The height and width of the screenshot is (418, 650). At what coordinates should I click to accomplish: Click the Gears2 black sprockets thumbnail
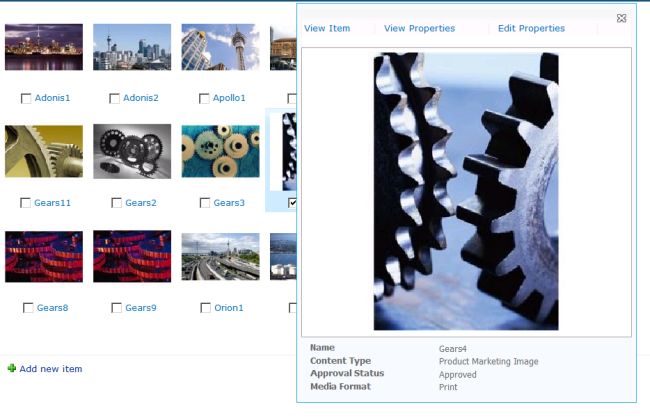(x=132, y=151)
